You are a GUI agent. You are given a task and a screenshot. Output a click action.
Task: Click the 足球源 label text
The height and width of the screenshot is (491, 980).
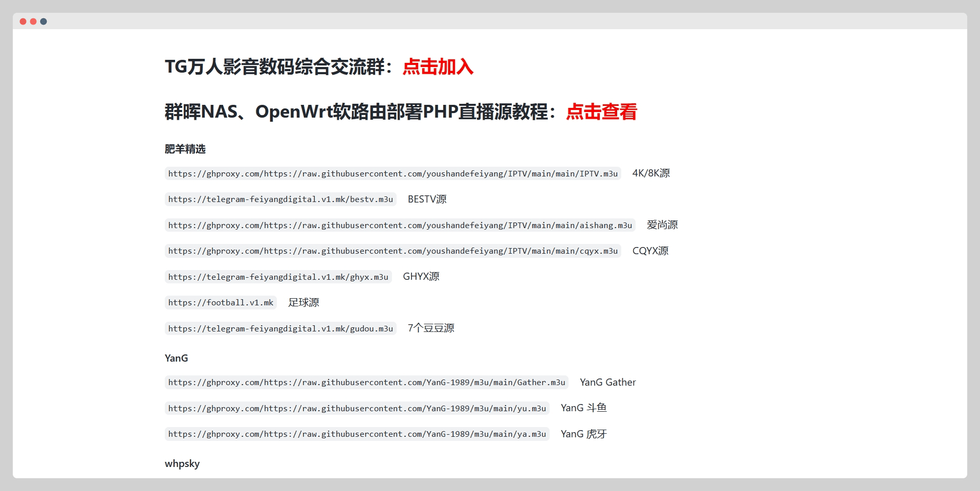click(x=303, y=303)
